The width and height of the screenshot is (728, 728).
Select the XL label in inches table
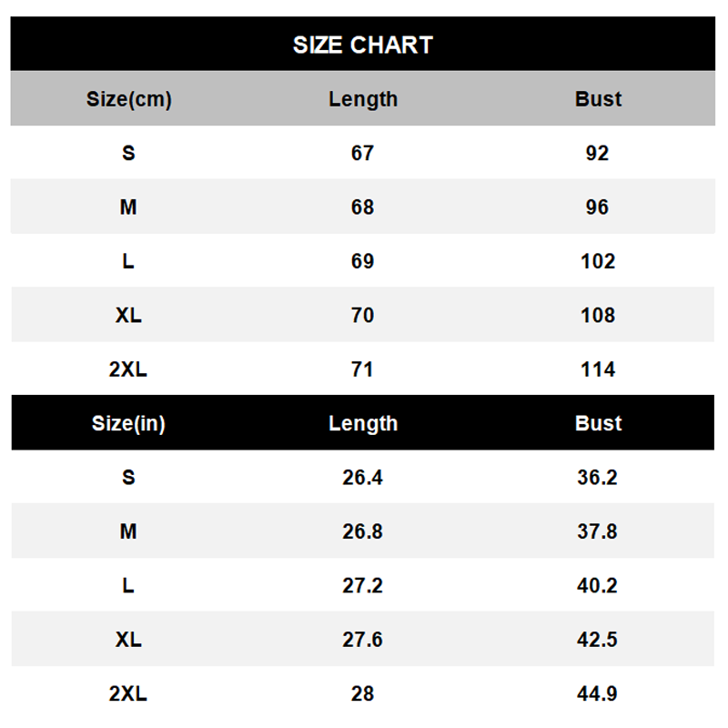point(128,640)
